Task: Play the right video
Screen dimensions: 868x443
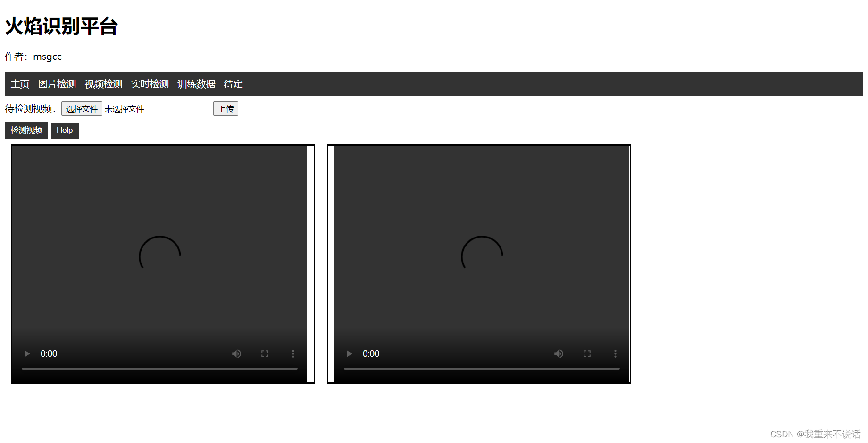Action: pyautogui.click(x=349, y=353)
